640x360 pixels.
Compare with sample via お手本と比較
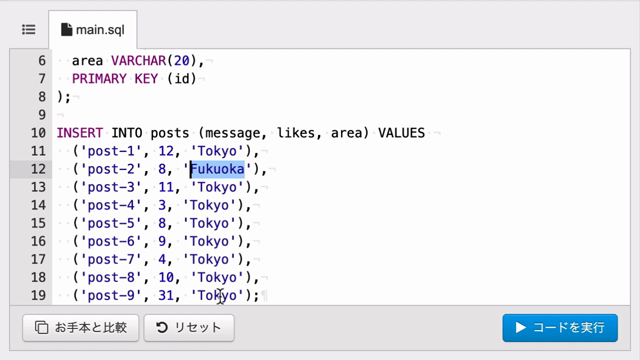click(81, 328)
